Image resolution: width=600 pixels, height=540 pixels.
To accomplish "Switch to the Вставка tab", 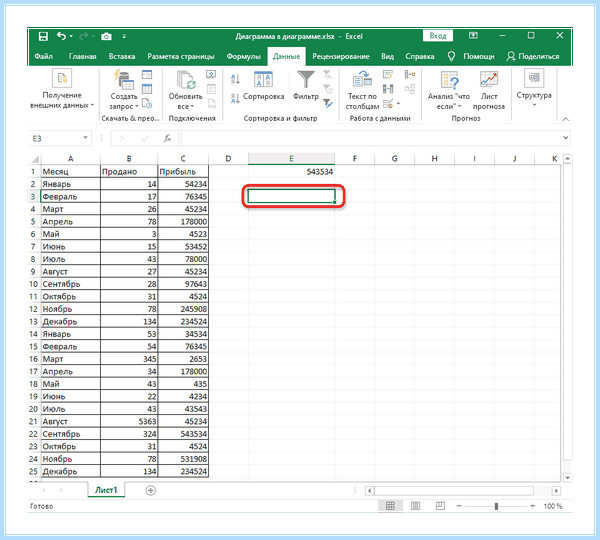I will (122, 57).
